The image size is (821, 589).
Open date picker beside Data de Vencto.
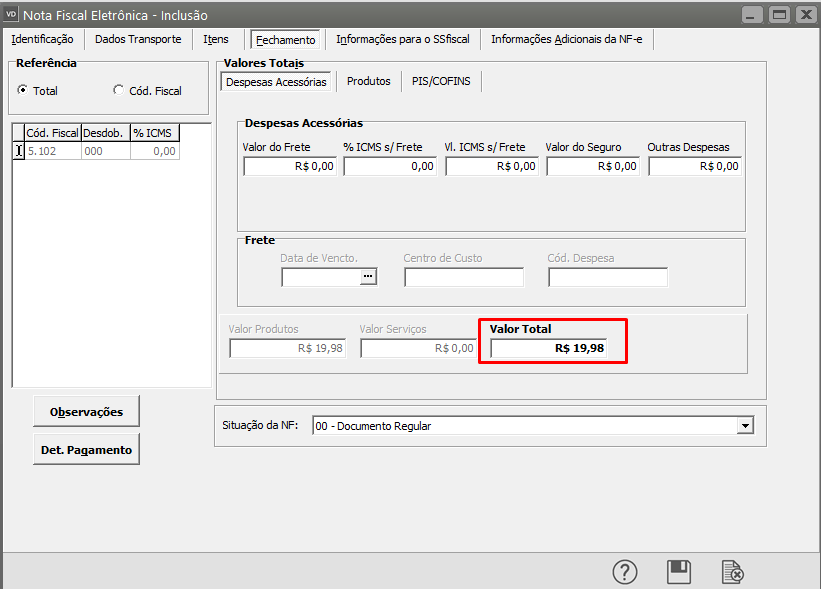pyautogui.click(x=369, y=277)
